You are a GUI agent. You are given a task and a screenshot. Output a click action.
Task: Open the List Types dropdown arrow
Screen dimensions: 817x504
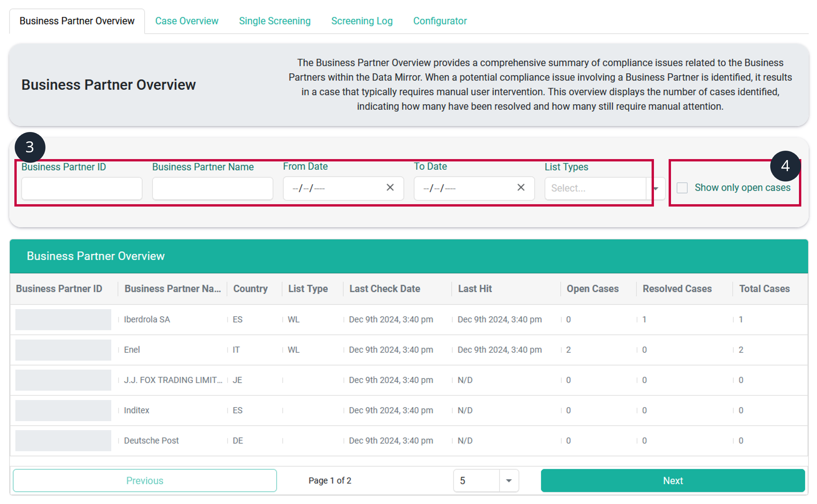pos(656,188)
